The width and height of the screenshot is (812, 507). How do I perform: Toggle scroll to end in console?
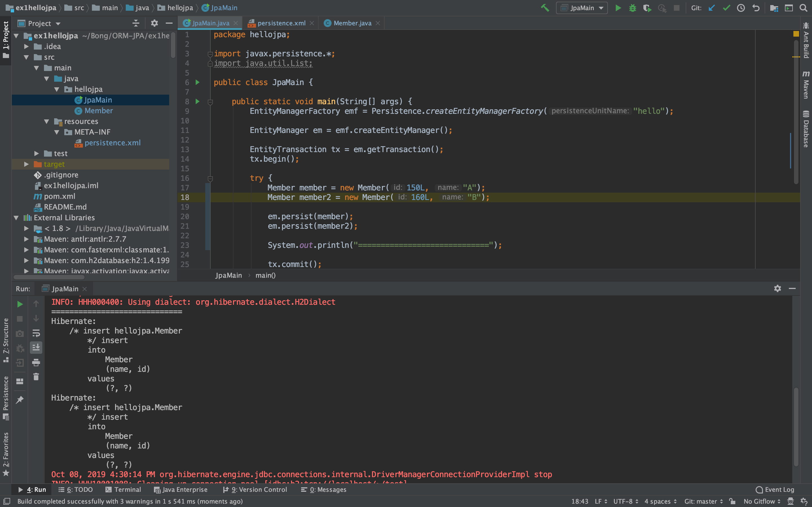pos(36,347)
